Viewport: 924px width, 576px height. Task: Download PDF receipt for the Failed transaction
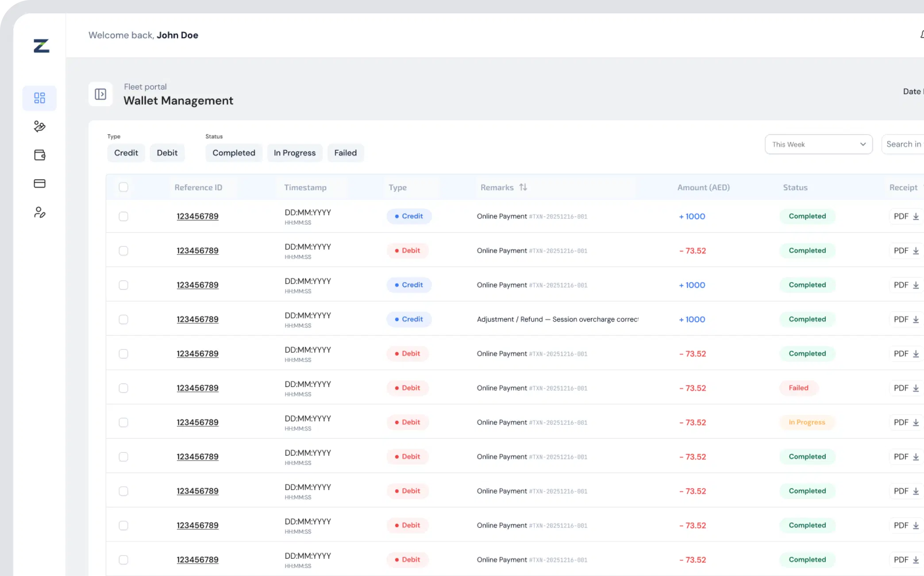[x=906, y=388]
